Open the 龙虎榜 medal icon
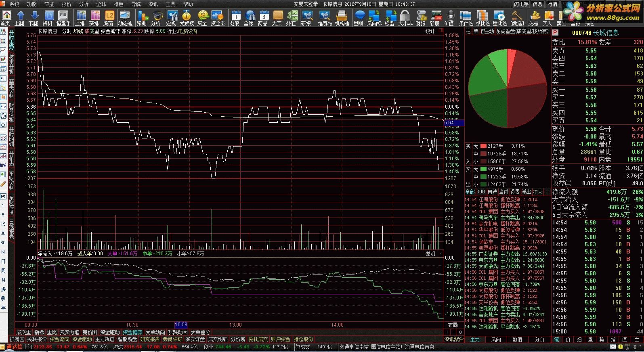The image size is (644, 352). (187, 18)
